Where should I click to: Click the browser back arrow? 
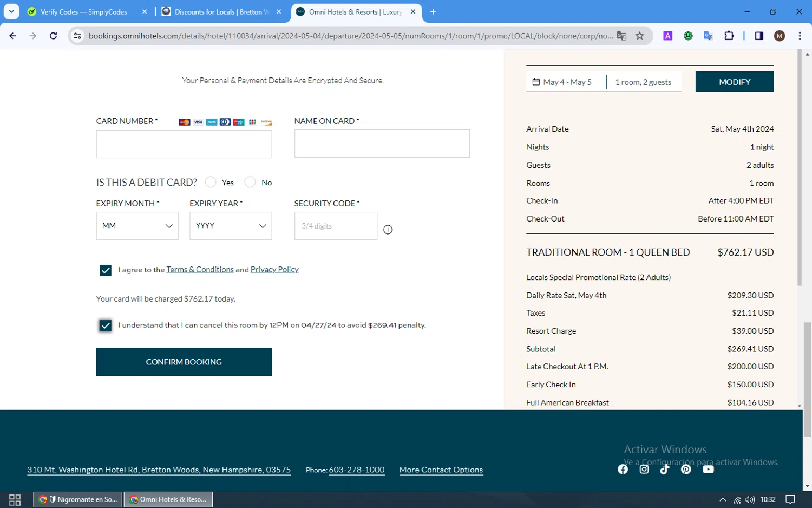coord(13,36)
